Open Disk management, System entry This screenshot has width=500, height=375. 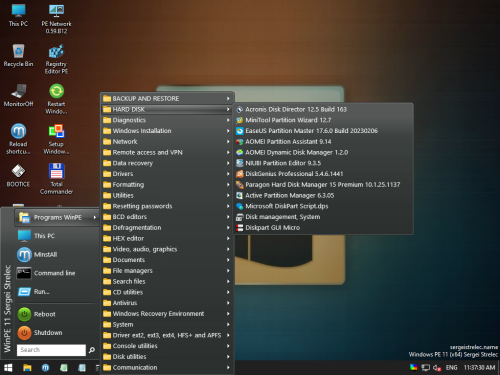tap(323, 217)
